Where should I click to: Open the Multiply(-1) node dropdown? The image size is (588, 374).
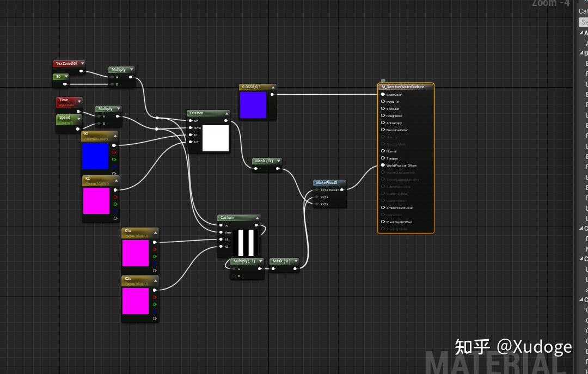tap(261, 261)
